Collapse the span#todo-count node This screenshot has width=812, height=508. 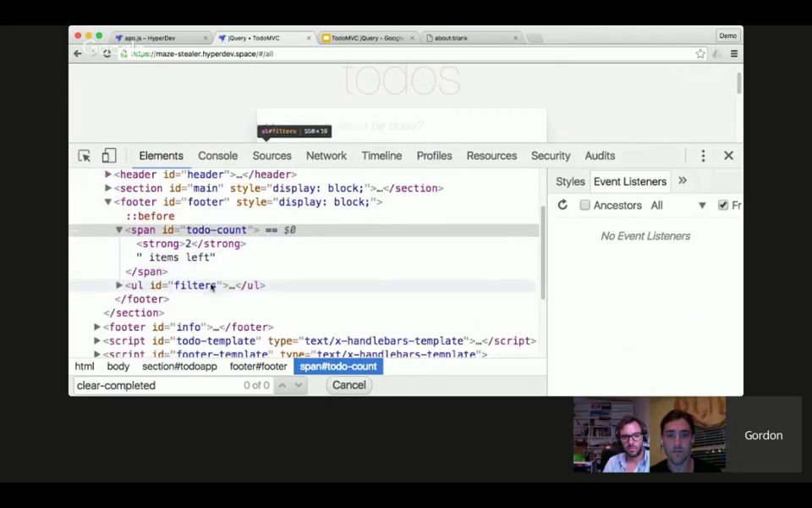(119, 229)
